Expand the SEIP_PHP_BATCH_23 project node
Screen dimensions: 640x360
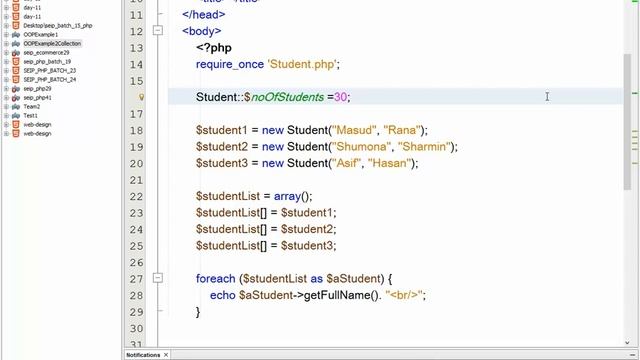pyautogui.click(x=6, y=71)
